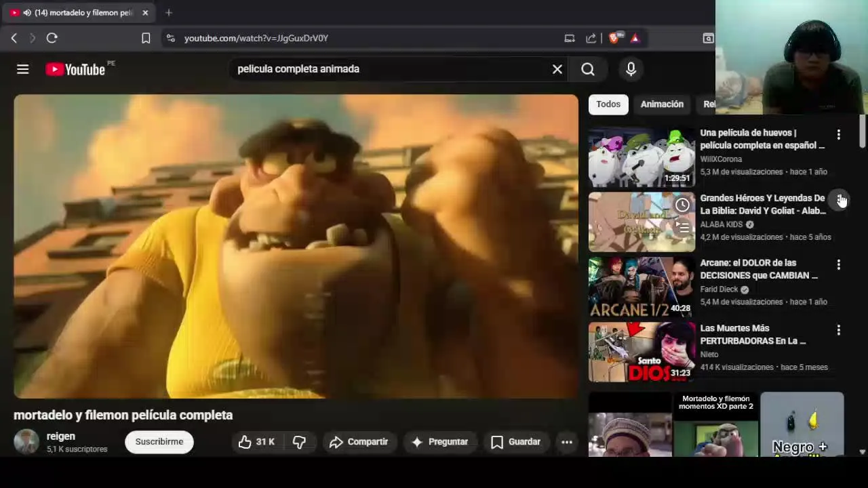
Task: Open options for Las Muertes Más PERTURBADORAS
Action: coord(839,330)
